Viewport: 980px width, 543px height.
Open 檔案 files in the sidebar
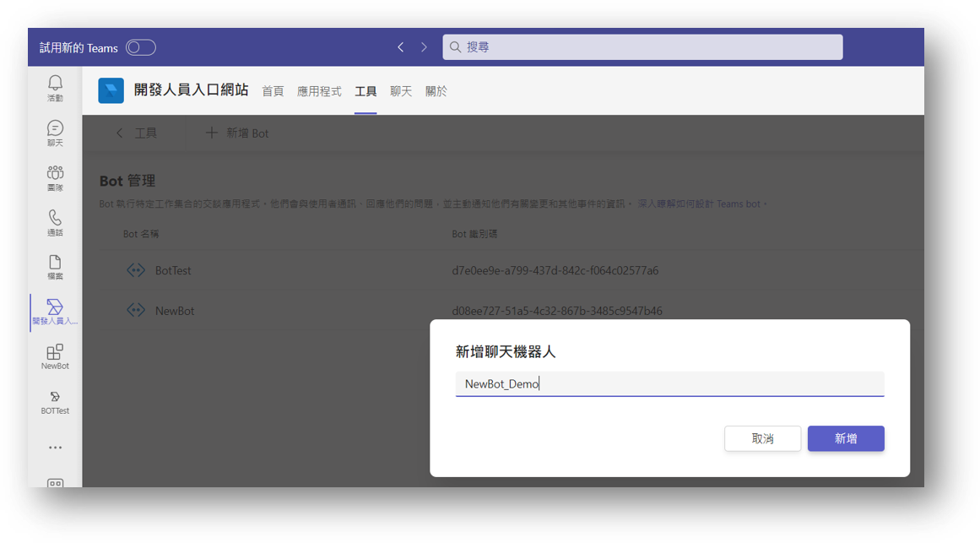tap(55, 267)
